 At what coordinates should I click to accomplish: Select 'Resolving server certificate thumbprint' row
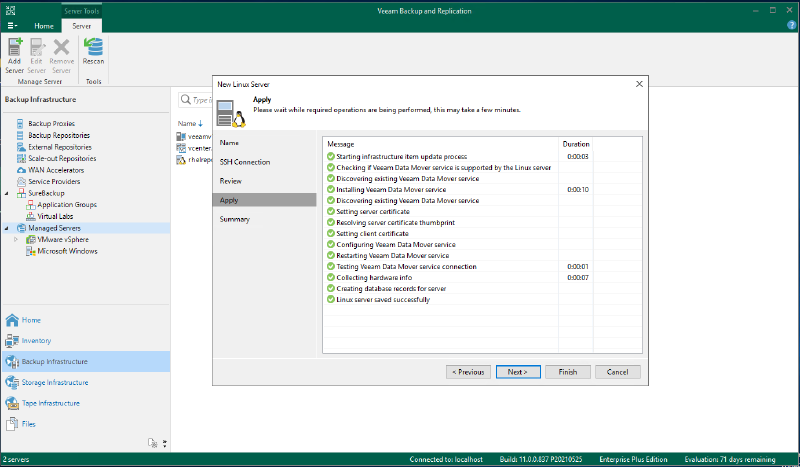pos(483,223)
